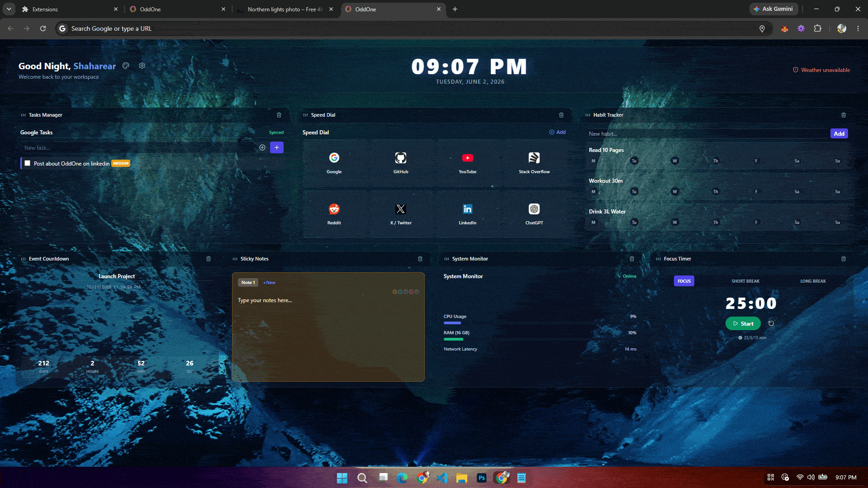Click the Add button in Habit Tracker

tap(839, 133)
